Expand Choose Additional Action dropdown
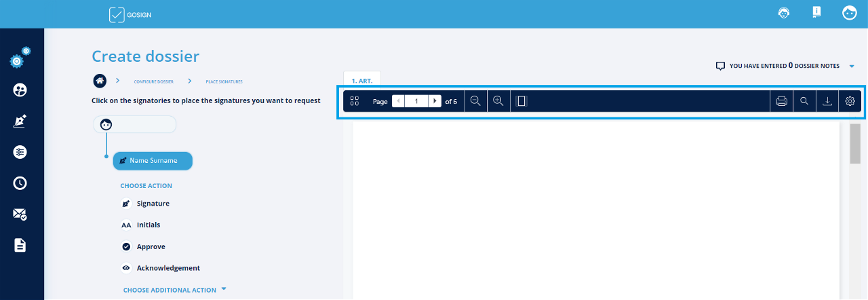Image resolution: width=868 pixels, height=300 pixels. pyautogui.click(x=174, y=290)
